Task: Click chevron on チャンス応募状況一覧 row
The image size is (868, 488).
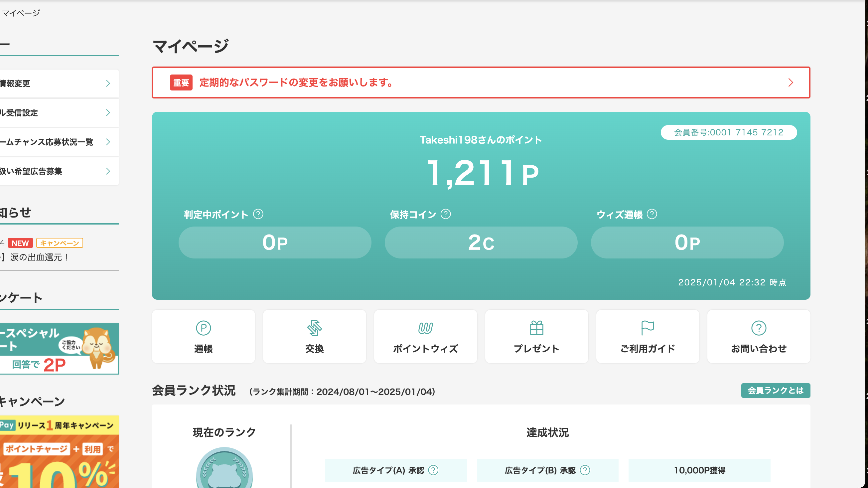Action: coord(108,142)
